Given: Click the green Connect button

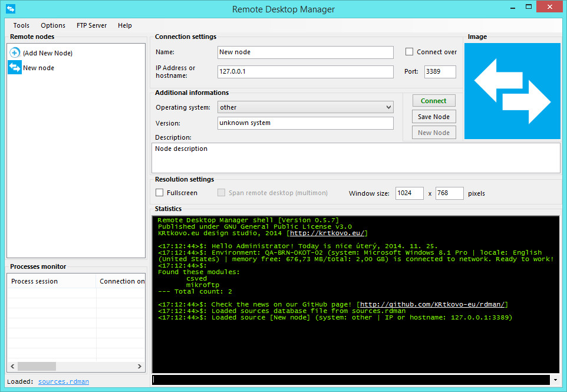Looking at the screenshot, I should (434, 101).
